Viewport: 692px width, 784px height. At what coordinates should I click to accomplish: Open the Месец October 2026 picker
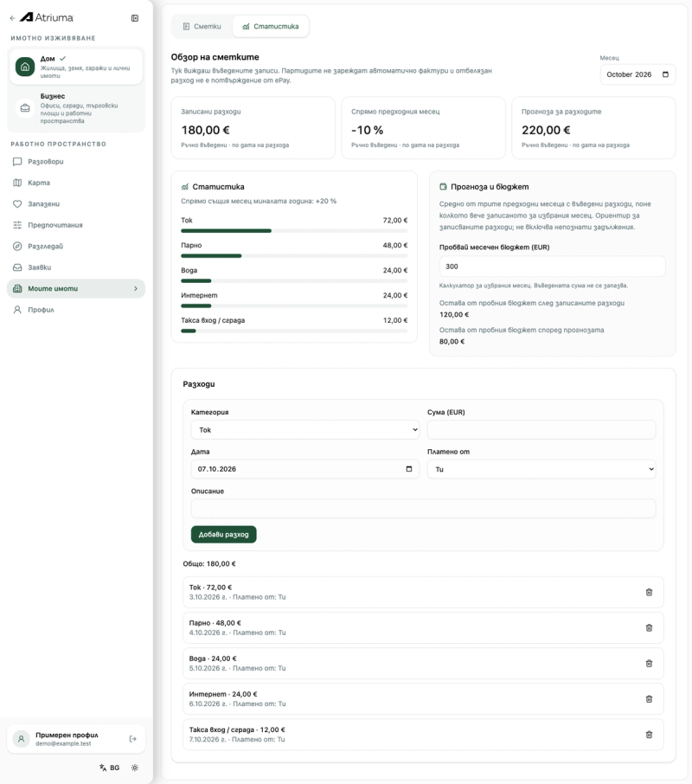coord(638,74)
